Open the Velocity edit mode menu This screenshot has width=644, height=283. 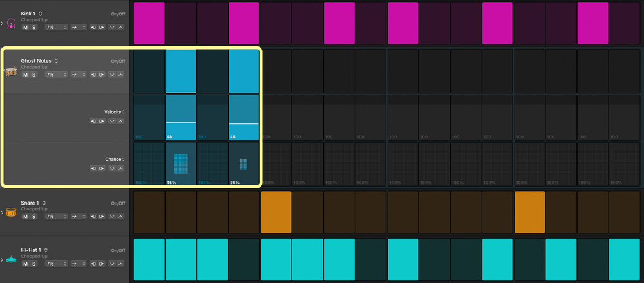pos(115,112)
